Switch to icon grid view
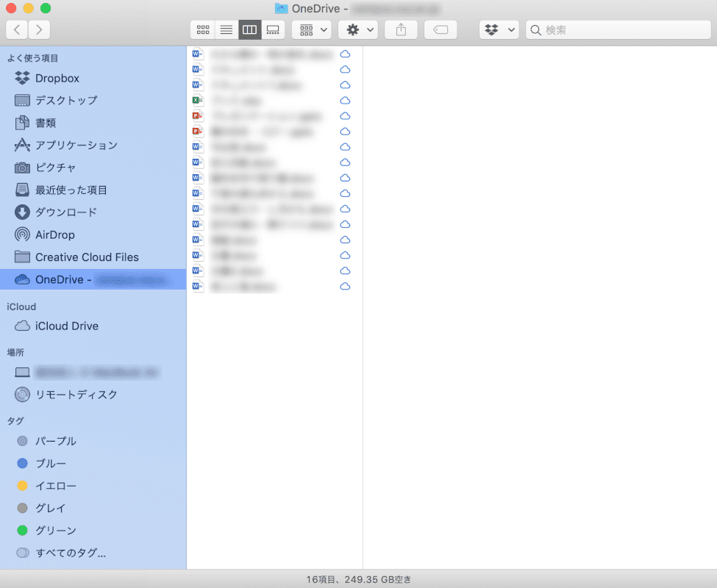The height and width of the screenshot is (588, 717). [x=202, y=29]
